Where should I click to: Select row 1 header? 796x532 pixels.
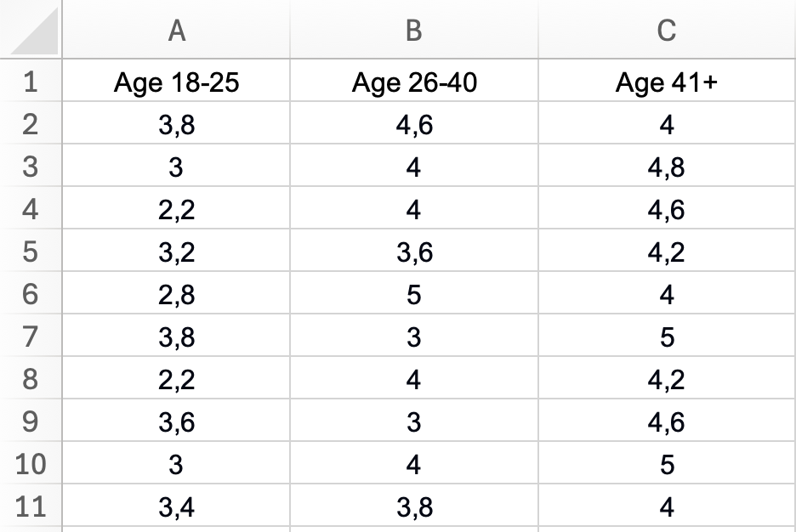point(31,82)
